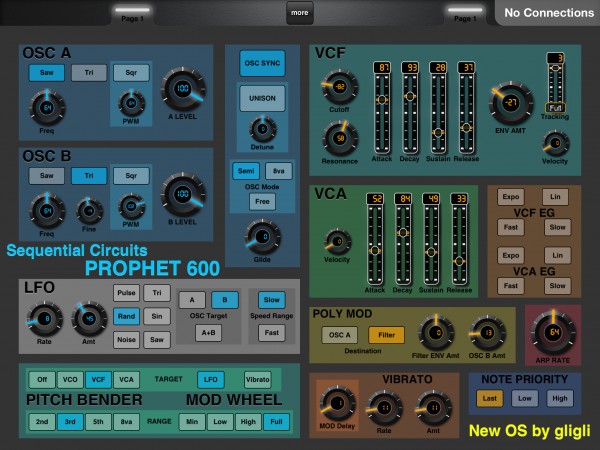Select LFO Sin waveform
600x450 pixels.
[157, 316]
